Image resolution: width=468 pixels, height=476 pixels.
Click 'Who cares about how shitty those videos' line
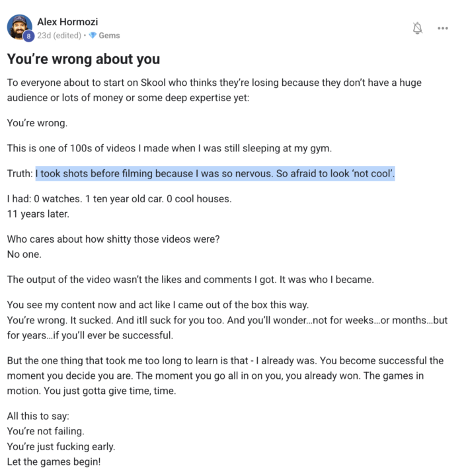click(x=112, y=239)
